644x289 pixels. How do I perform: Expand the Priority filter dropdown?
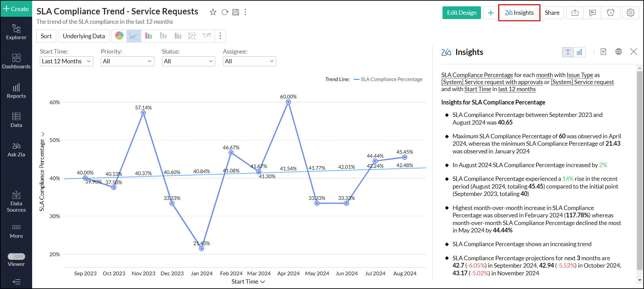pos(127,61)
